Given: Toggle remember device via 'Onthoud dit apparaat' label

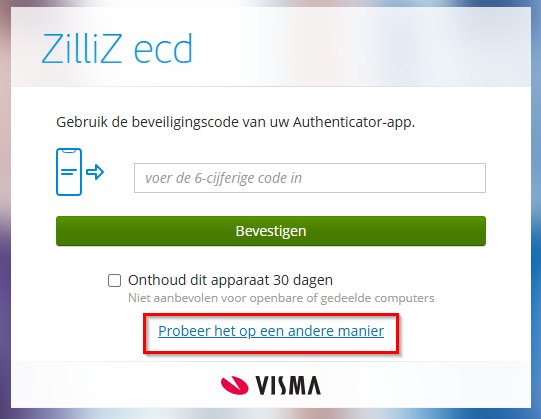Looking at the screenshot, I should tap(230, 280).
